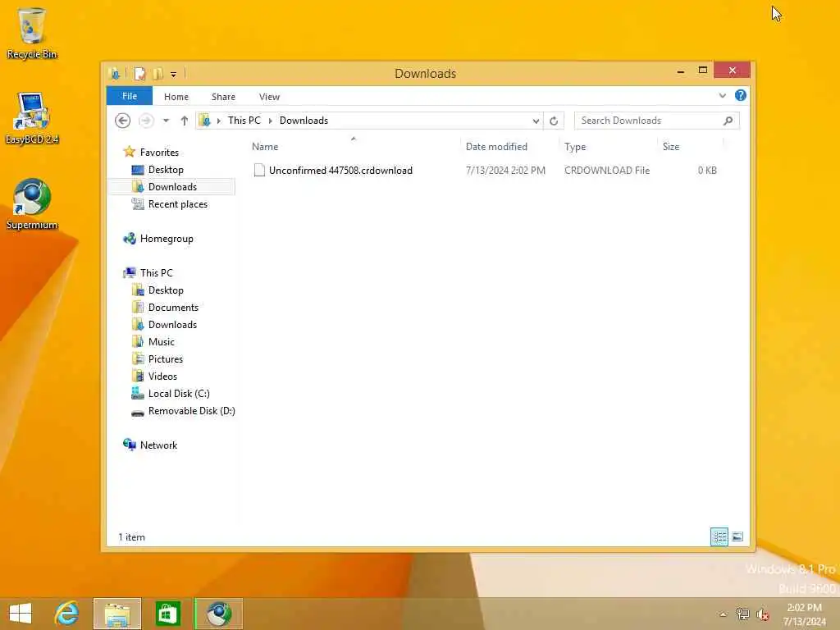The width and height of the screenshot is (840, 630).
Task: Sort by Name column header
Action: pyautogui.click(x=354, y=146)
